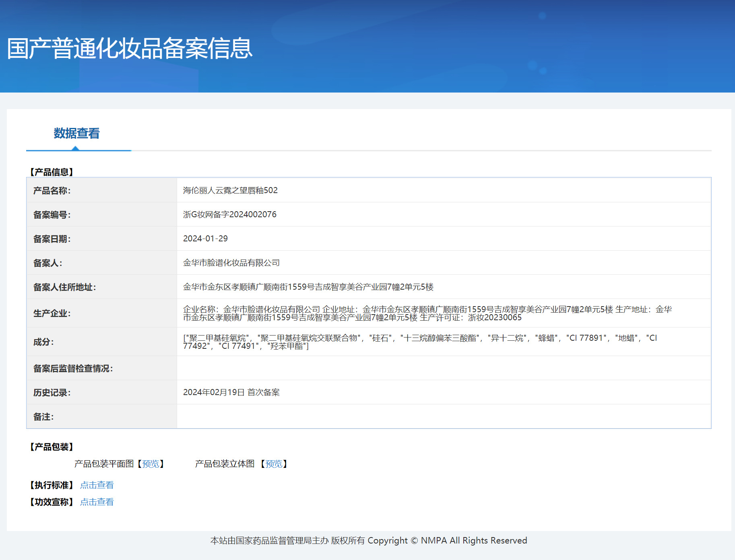This screenshot has width=735, height=560.
Task: Click the 产品名称 row label
Action: point(52,191)
